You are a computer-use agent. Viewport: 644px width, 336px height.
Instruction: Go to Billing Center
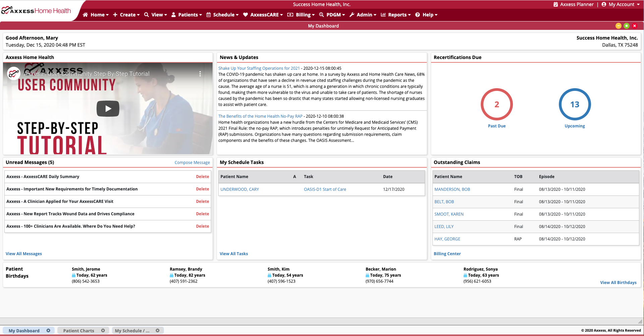click(x=447, y=254)
